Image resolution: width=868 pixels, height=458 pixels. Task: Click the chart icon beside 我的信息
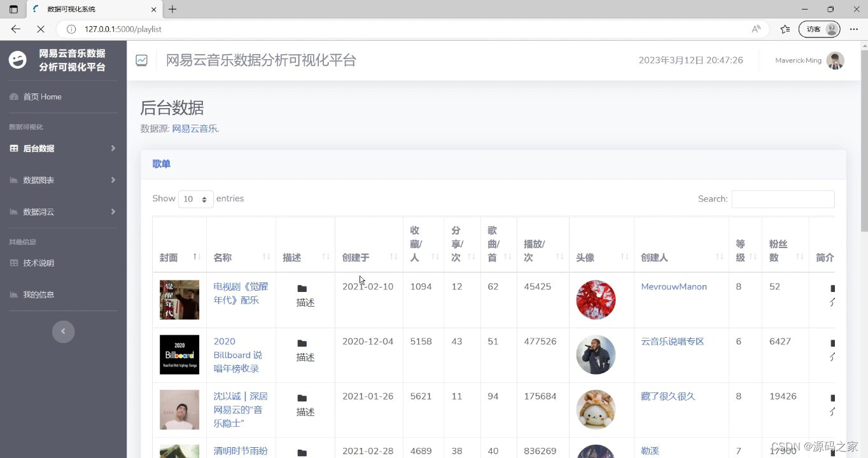[14, 295]
